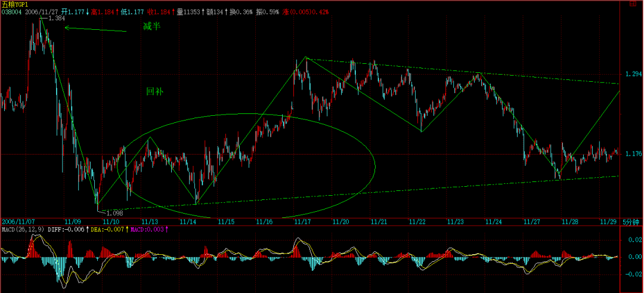Click the 11/17 date axis label
This screenshot has width=644, height=293.
[303, 221]
